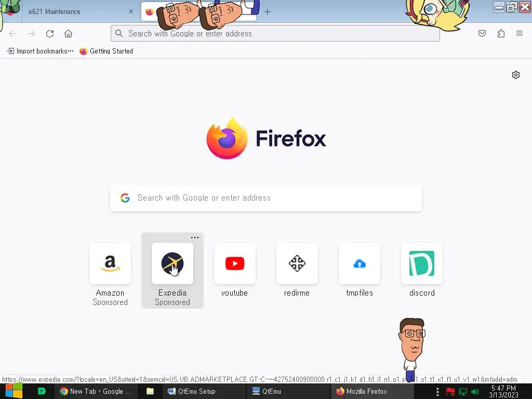
Task: Open the file explorer taskbar icon
Action: (x=150, y=391)
